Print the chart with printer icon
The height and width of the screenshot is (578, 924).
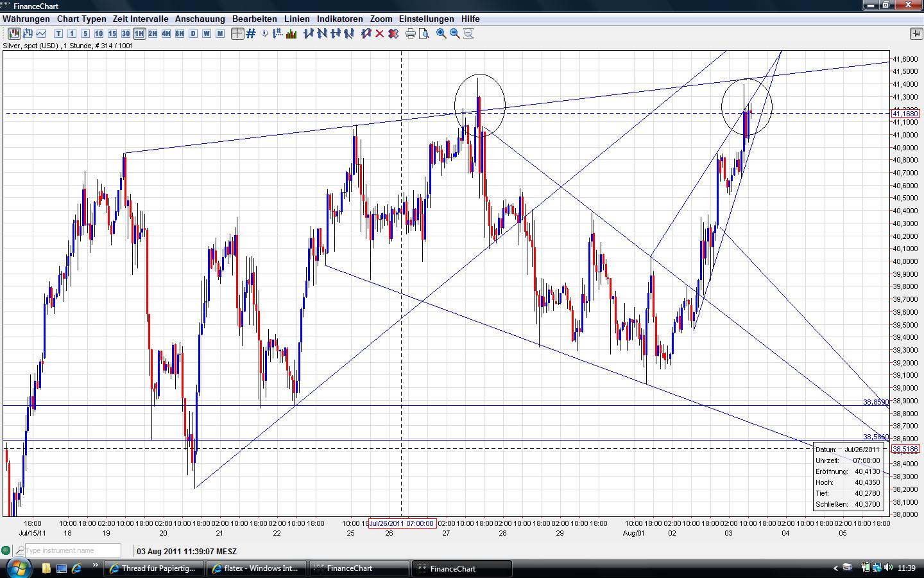[x=411, y=33]
